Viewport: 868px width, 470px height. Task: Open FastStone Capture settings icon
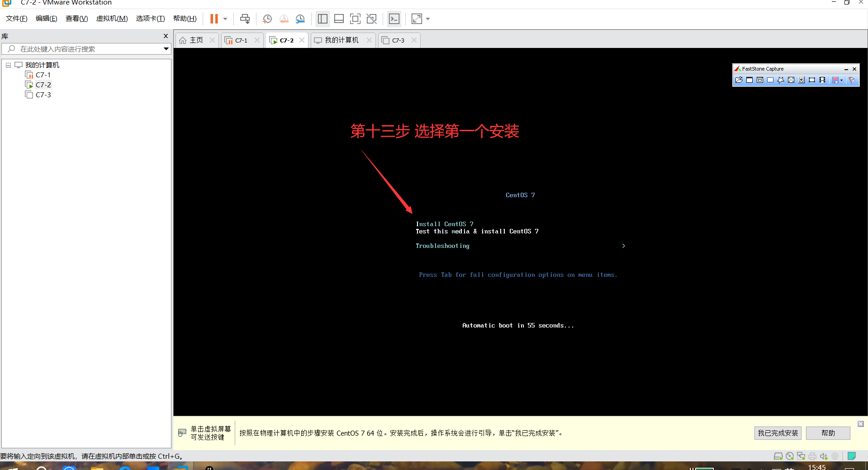tap(852, 80)
